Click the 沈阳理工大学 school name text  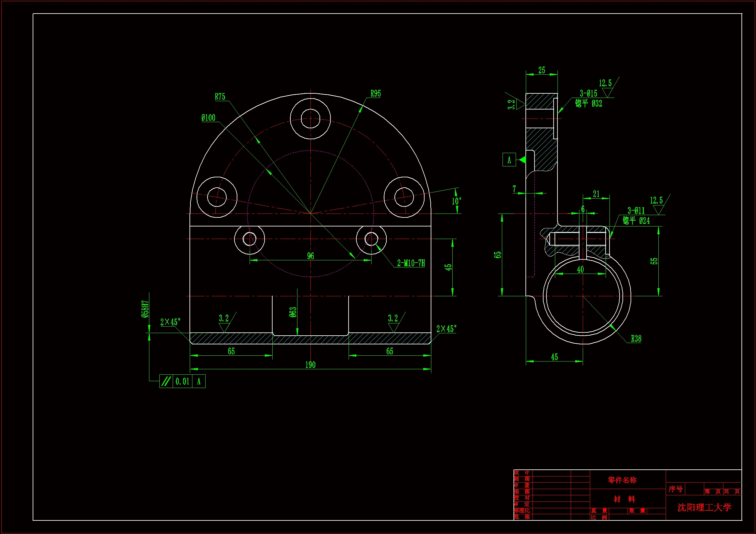tap(704, 508)
